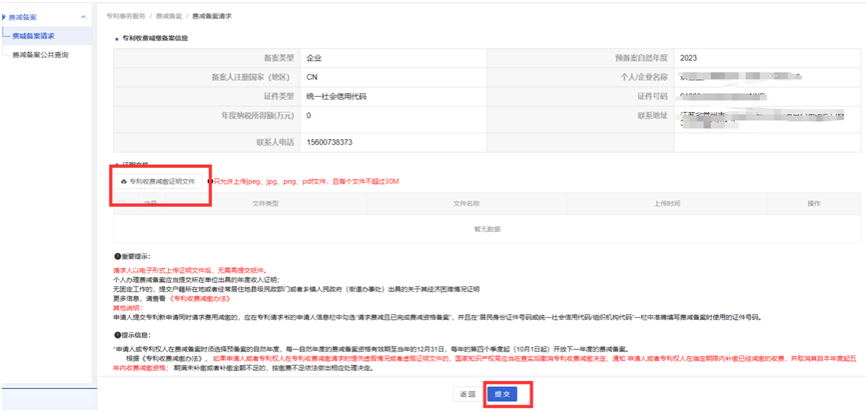Click the 文件类型 column header
868x412 pixels.
265,204
